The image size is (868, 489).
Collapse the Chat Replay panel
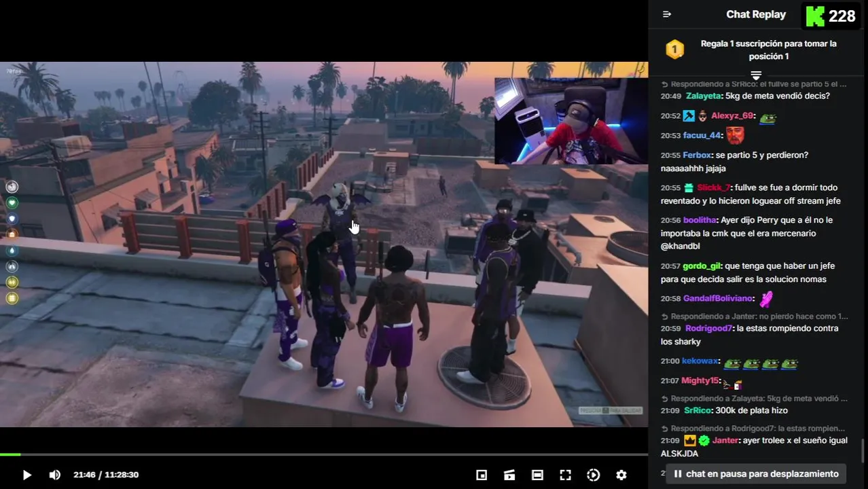tap(667, 14)
